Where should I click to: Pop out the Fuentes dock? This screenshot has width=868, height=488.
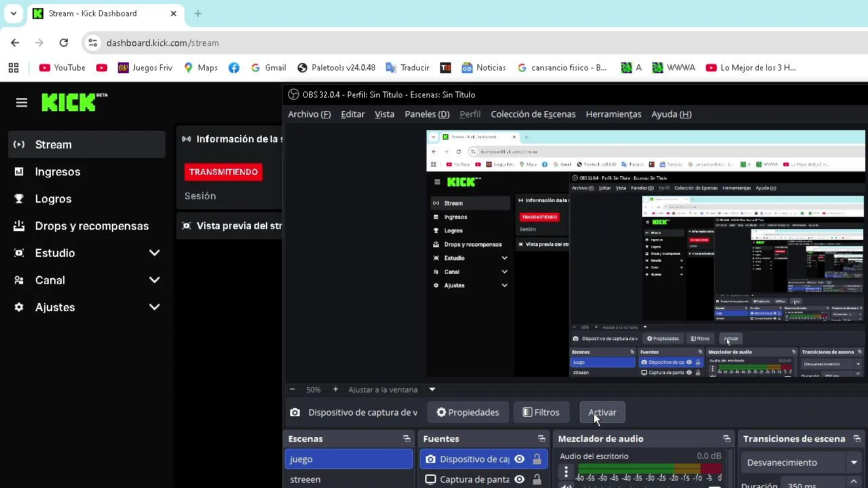(542, 439)
